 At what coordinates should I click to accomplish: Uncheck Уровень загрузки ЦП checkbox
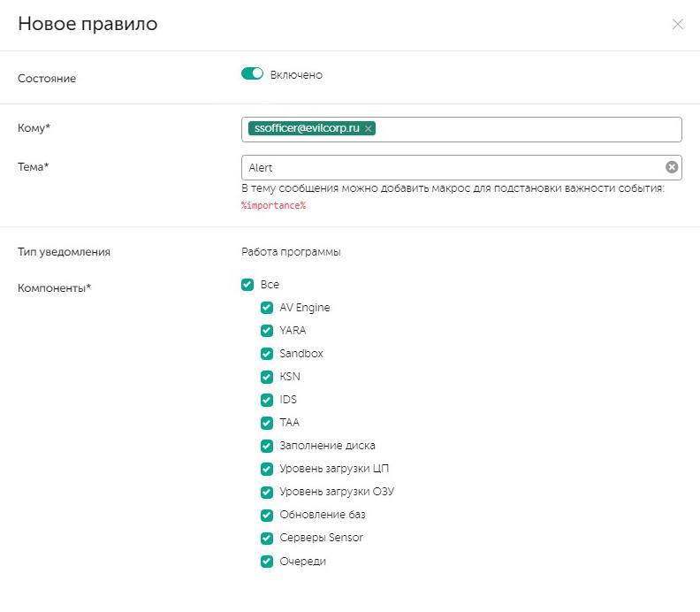coord(267,469)
